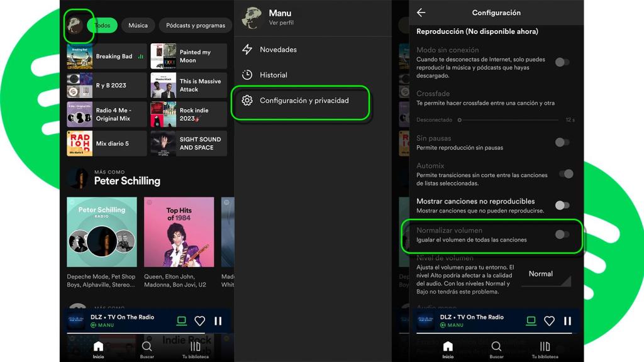
Task: Click the Reproducción (No disponible ahora) heading
Action: coord(477,31)
